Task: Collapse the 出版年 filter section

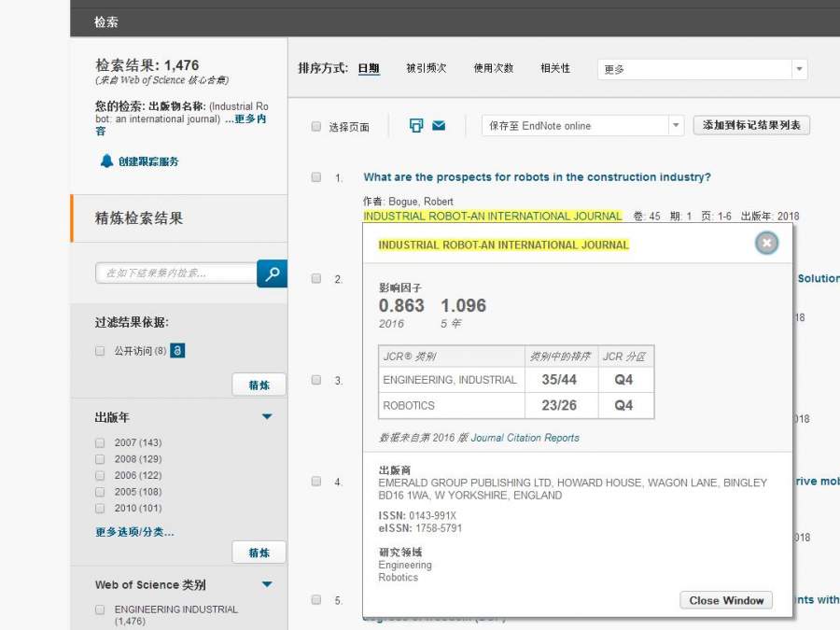Action: point(267,417)
